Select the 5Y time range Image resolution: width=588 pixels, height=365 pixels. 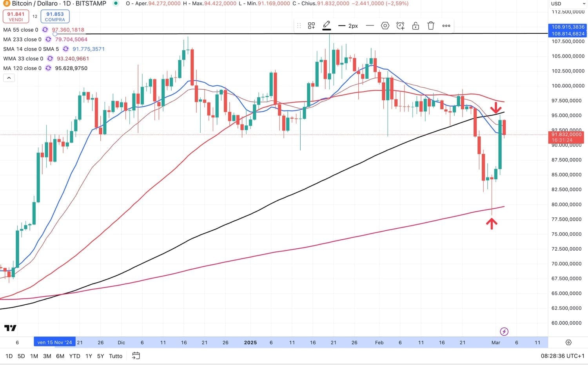(100, 356)
